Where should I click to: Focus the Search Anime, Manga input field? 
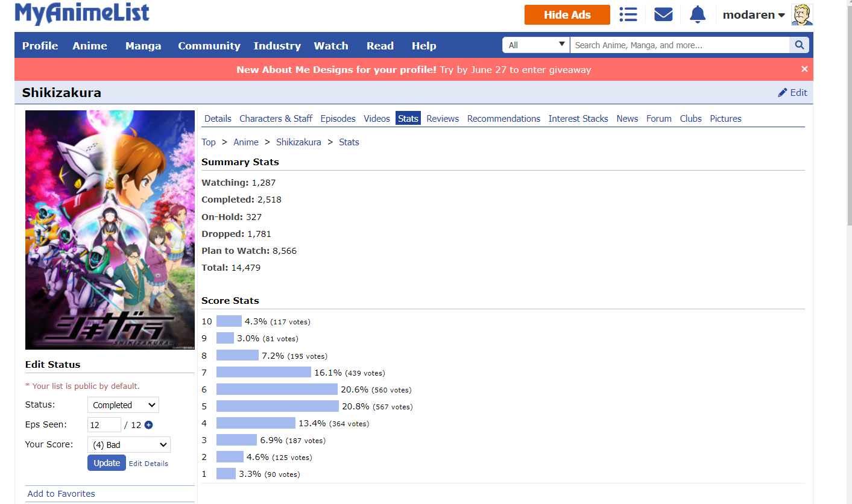pyautogui.click(x=680, y=45)
